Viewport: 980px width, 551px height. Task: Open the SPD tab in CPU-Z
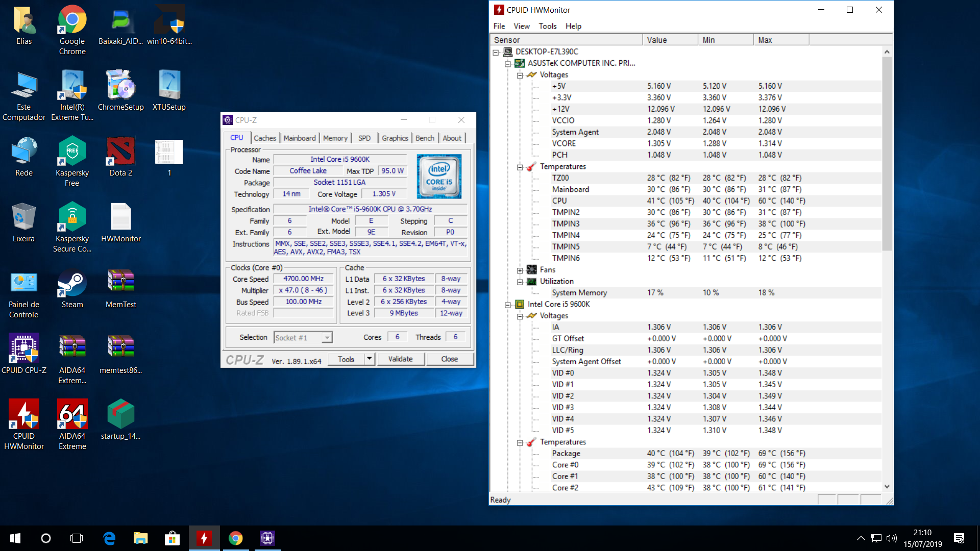pyautogui.click(x=364, y=138)
